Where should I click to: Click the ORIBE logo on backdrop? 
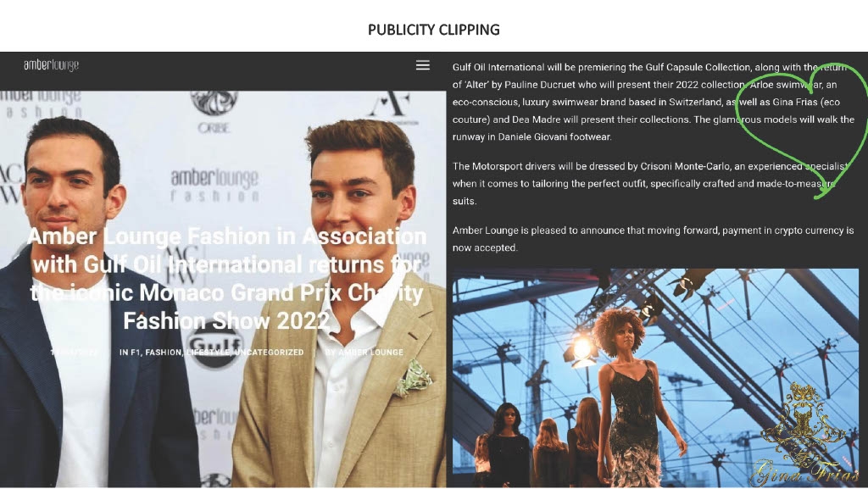click(x=214, y=113)
